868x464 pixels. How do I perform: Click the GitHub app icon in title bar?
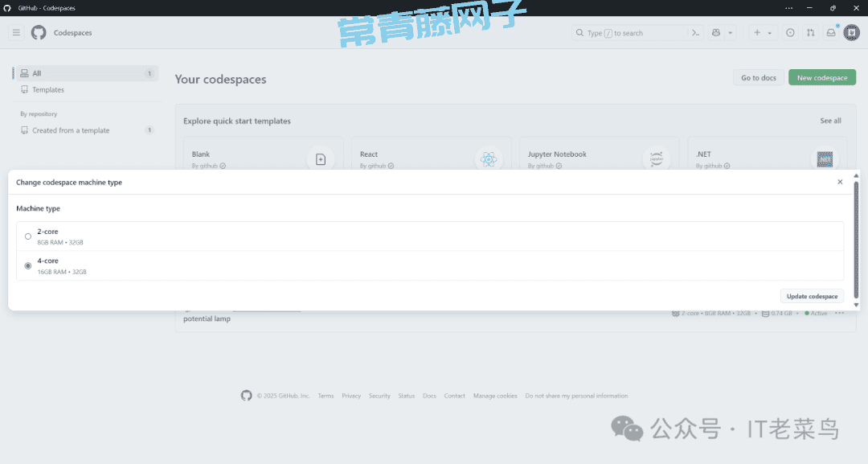pos(7,8)
